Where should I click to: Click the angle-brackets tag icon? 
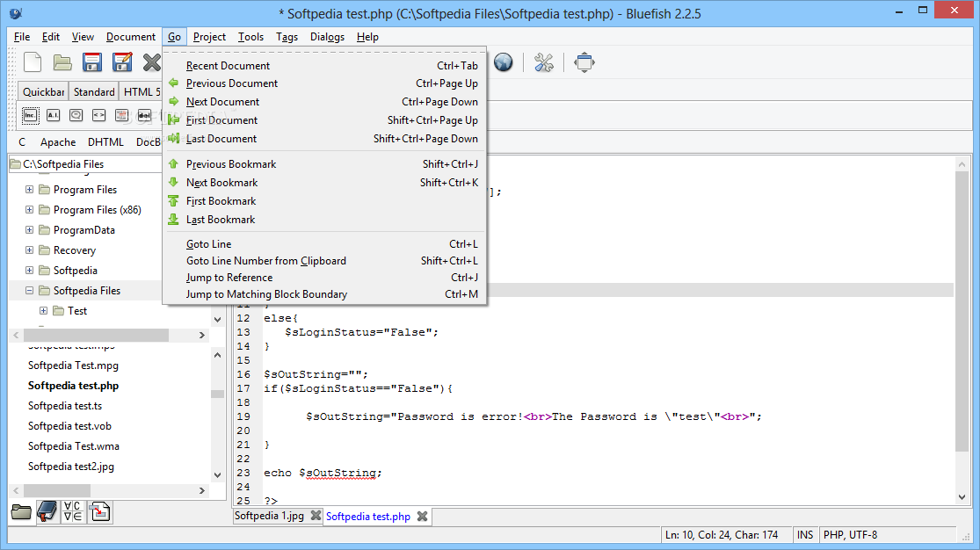(x=98, y=116)
